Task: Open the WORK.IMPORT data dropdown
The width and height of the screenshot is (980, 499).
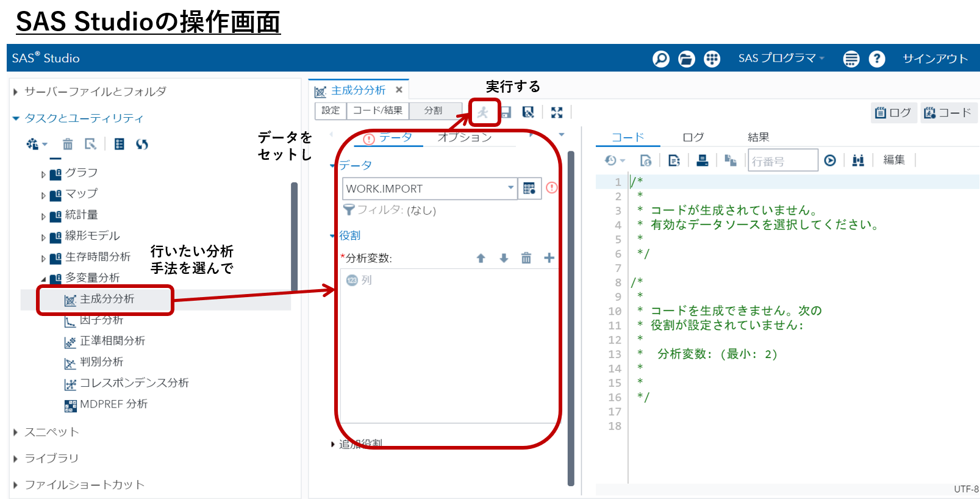Action: coord(510,188)
